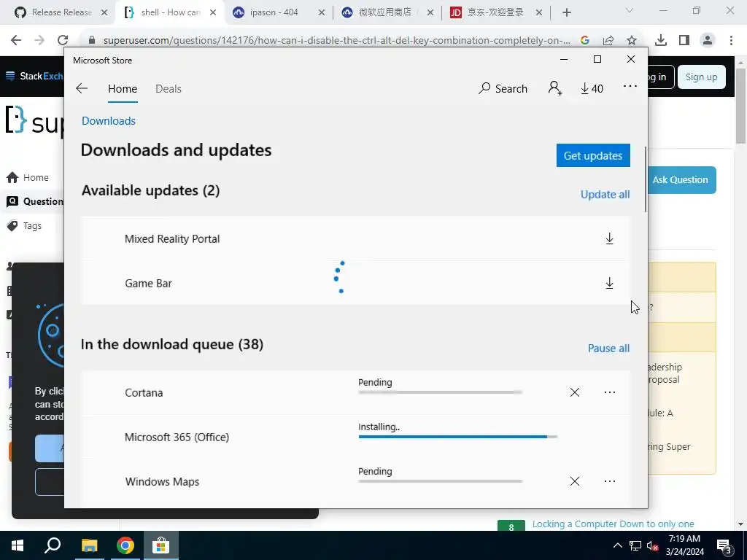Download Mixed Reality Portal update
Viewport: 747px width, 560px height.
click(609, 238)
